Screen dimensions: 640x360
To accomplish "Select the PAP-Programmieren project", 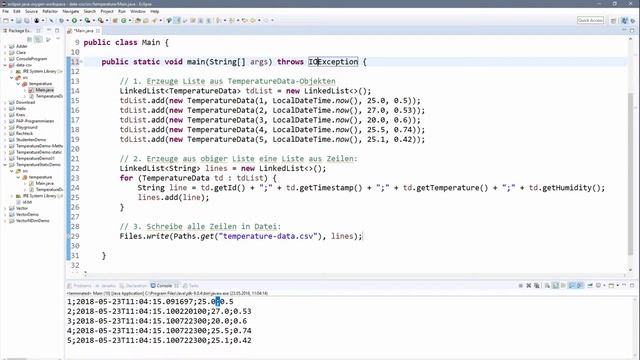I will tap(35, 121).
